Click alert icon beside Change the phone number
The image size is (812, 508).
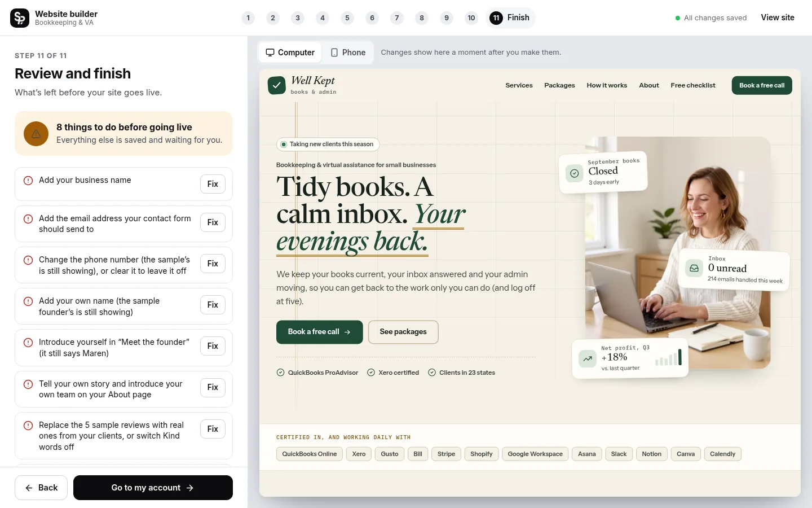[x=28, y=260]
